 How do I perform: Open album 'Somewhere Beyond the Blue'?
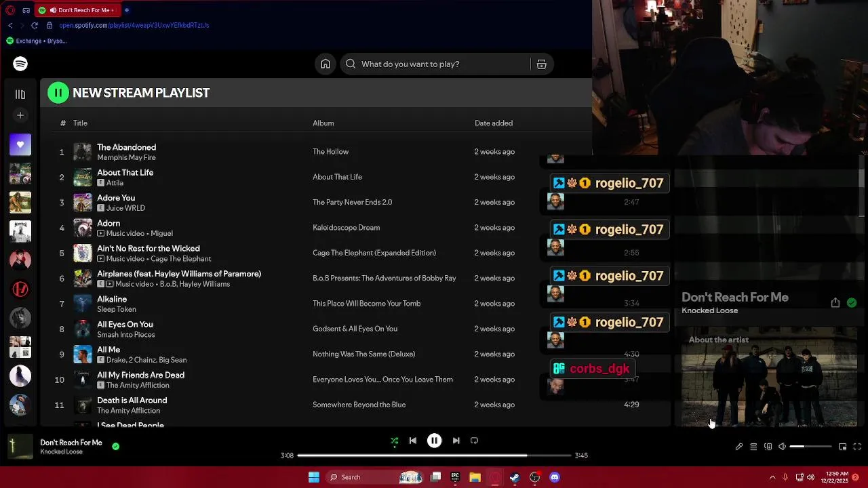tap(359, 405)
